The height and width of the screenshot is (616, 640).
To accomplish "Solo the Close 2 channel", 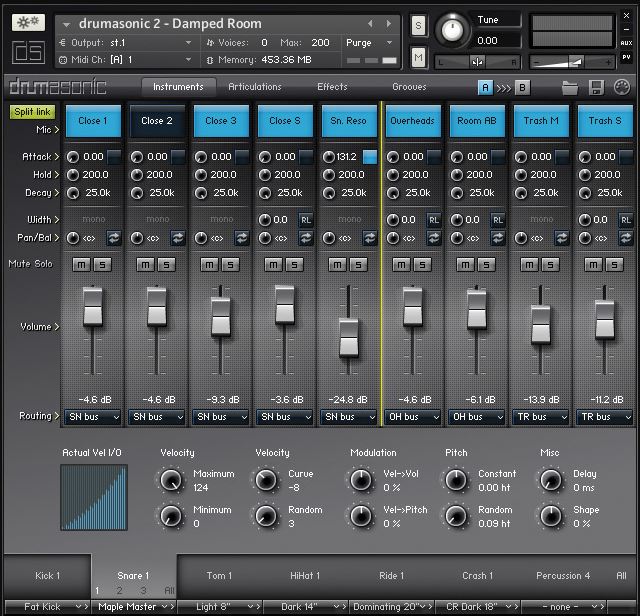I will [x=167, y=265].
